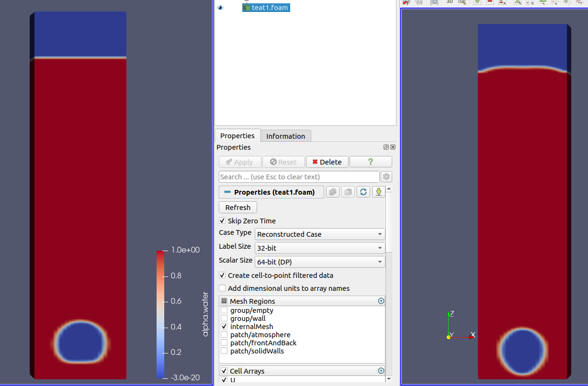The width and height of the screenshot is (588, 386).
Task: Toggle eye visibility of teat1.foam
Action: click(220, 8)
